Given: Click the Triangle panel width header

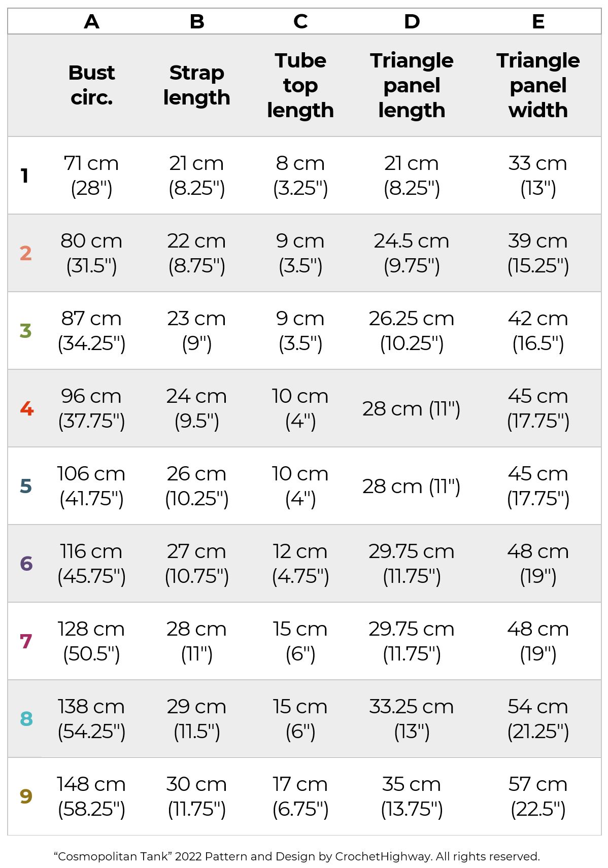Looking at the screenshot, I should tap(538, 85).
